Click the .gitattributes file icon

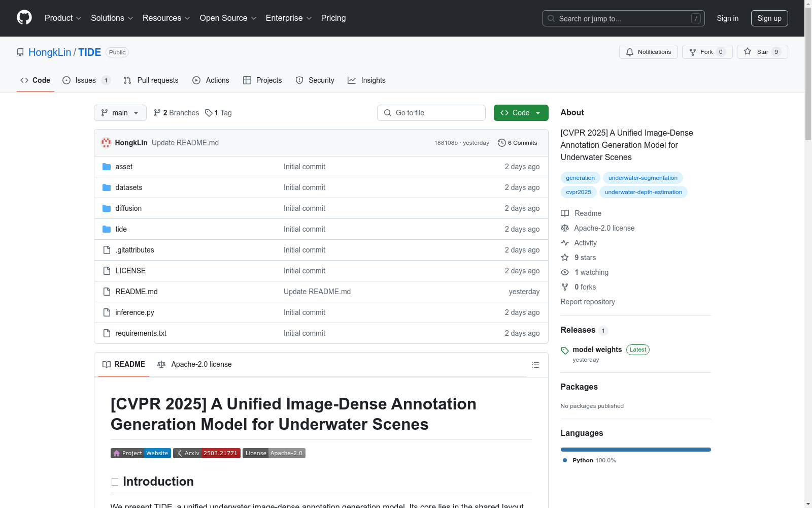point(107,250)
